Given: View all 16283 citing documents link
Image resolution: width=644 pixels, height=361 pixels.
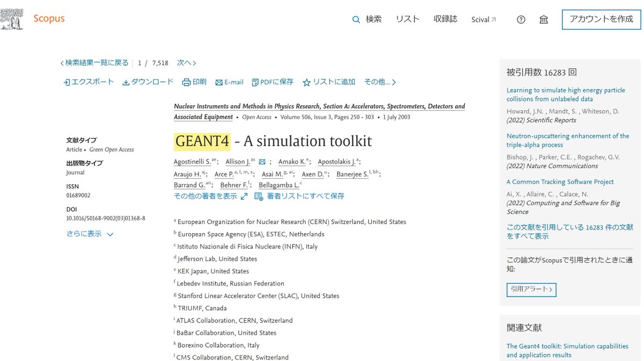Looking at the screenshot, I should click(570, 232).
